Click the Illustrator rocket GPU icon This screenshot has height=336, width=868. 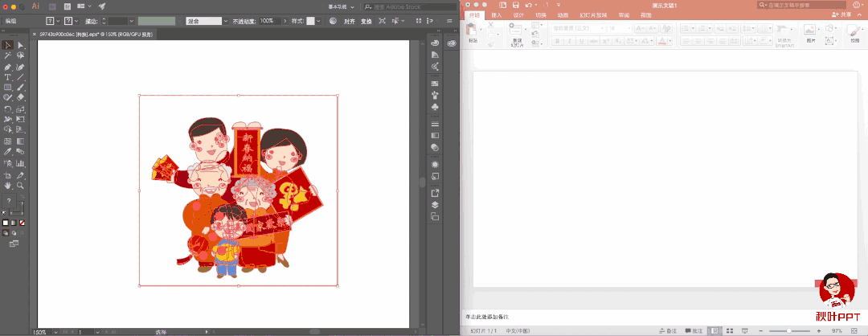(x=102, y=6)
